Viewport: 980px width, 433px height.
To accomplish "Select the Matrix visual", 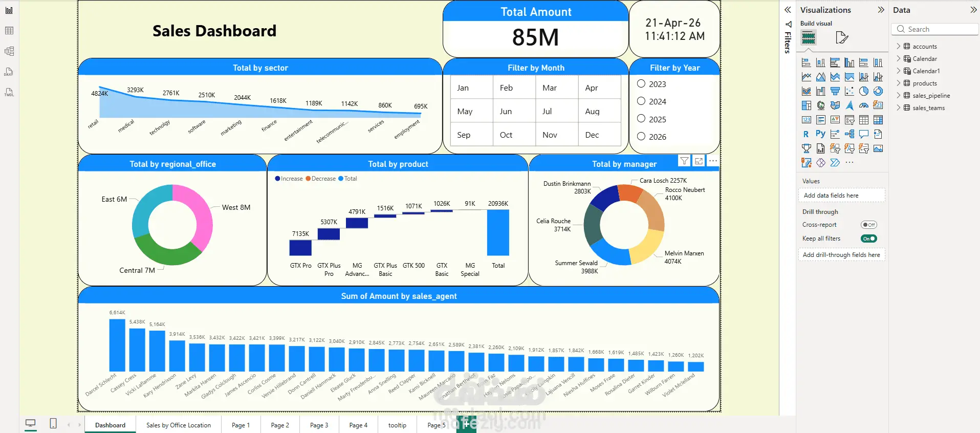I will point(878,120).
